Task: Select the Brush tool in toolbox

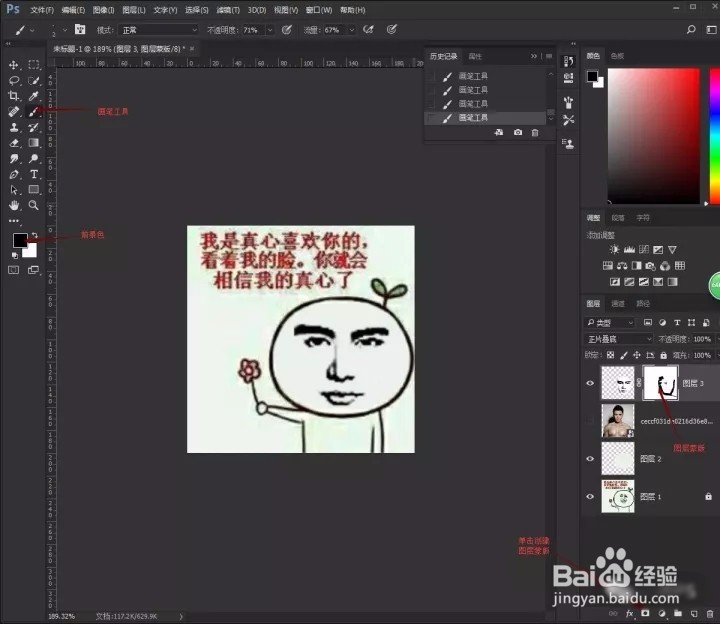Action: point(34,112)
